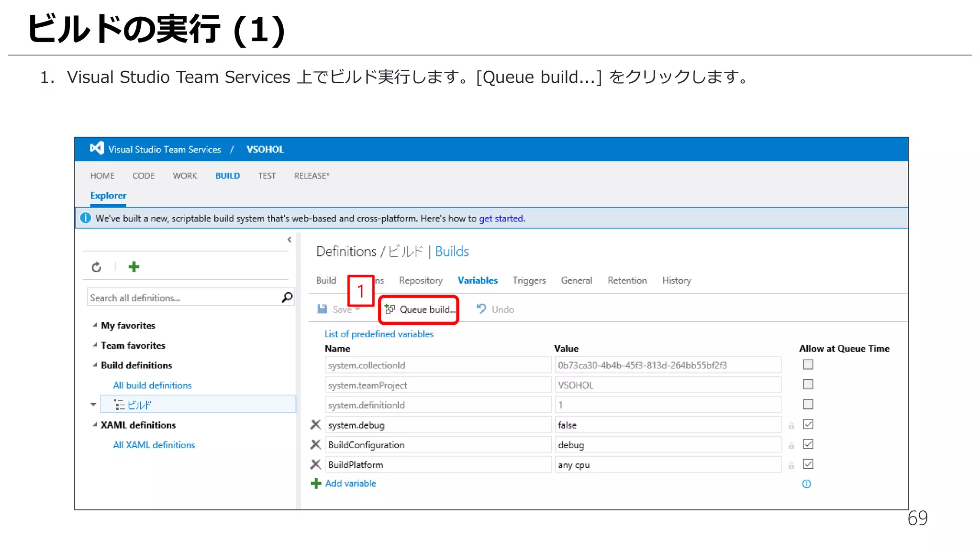The width and height of the screenshot is (980, 551).
Task: Uncheck Allow at Queue Time for BuildConfiguration
Action: 808,444
